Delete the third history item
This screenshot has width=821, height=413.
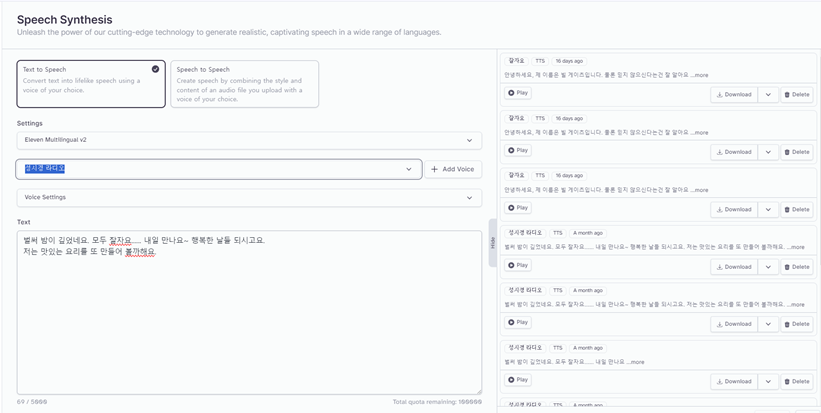[796, 209]
